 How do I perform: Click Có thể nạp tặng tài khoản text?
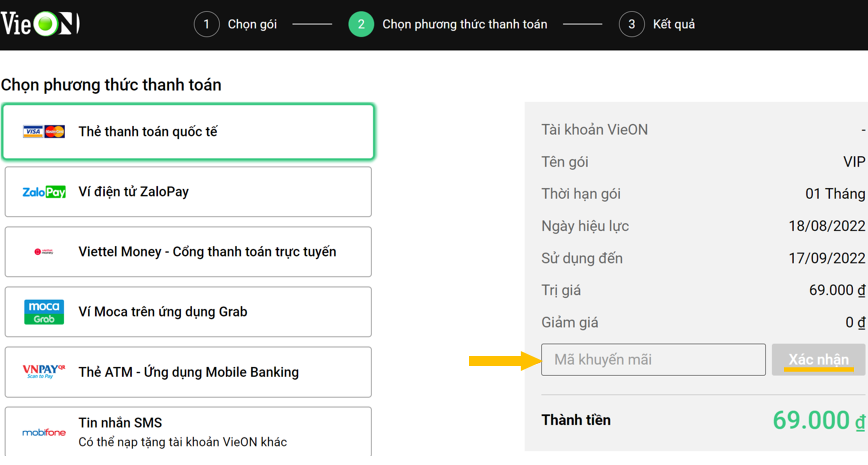tap(183, 442)
